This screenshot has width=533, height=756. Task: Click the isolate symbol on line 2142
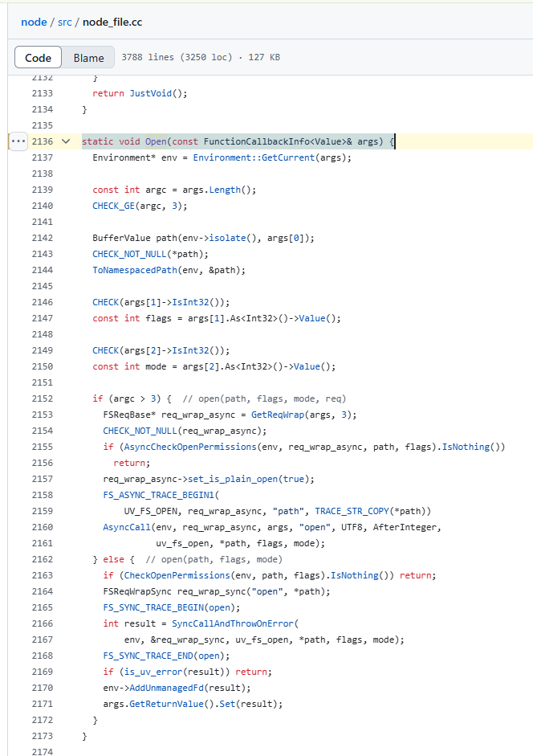(227, 238)
